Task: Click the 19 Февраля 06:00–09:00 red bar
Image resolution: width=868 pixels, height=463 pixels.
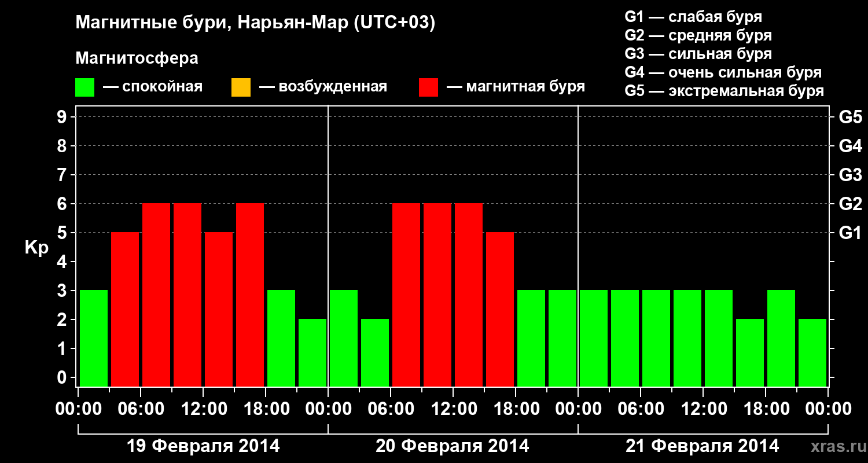Action: click(x=156, y=295)
